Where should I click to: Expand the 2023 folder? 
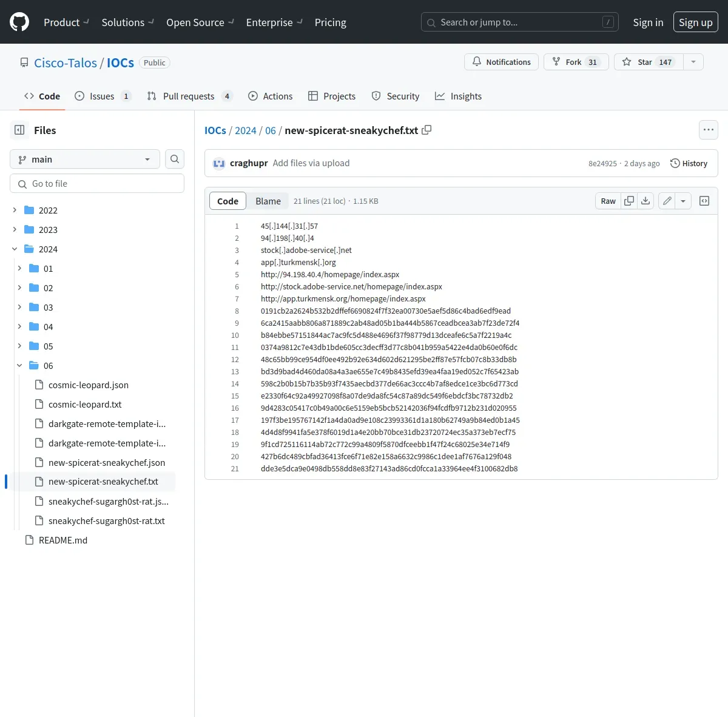pos(15,229)
